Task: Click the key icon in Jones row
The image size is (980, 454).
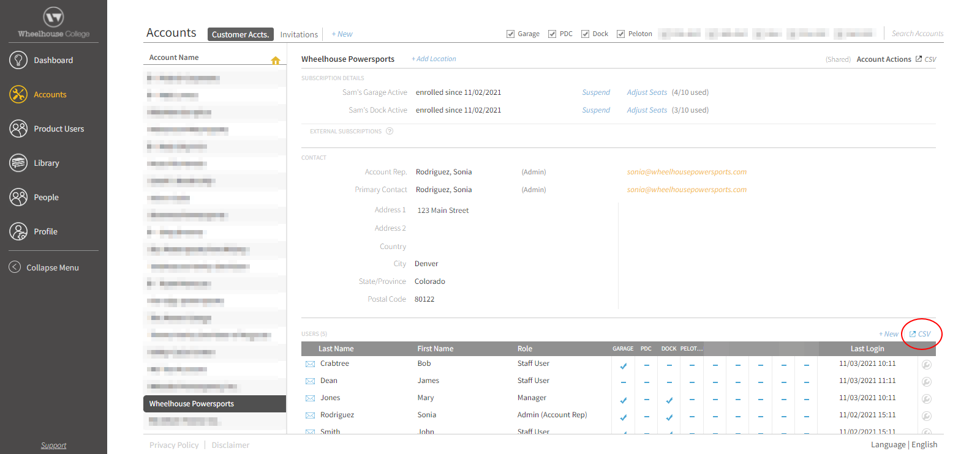Action: [927, 399]
